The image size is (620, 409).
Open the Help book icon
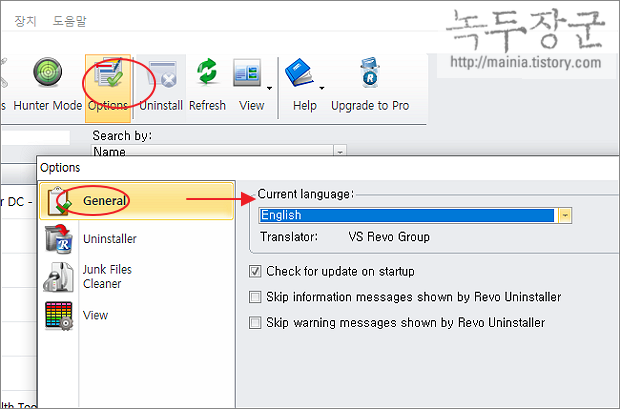(300, 73)
